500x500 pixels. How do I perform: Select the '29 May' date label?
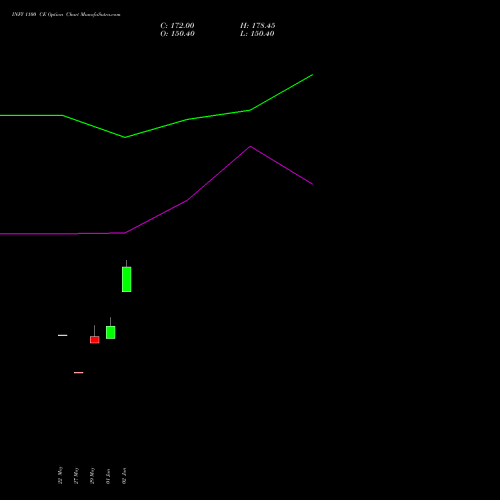tap(92, 475)
